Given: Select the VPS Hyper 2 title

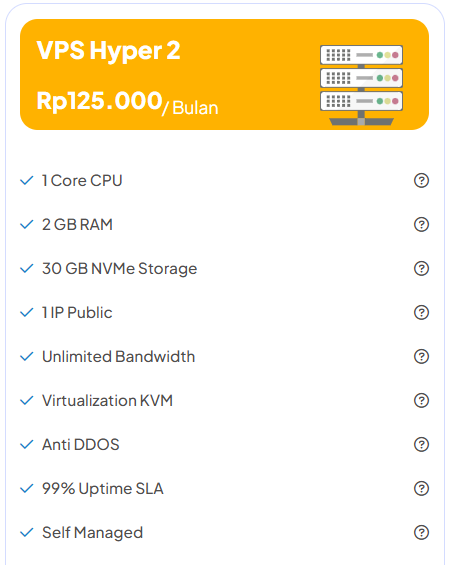Looking at the screenshot, I should point(108,51).
